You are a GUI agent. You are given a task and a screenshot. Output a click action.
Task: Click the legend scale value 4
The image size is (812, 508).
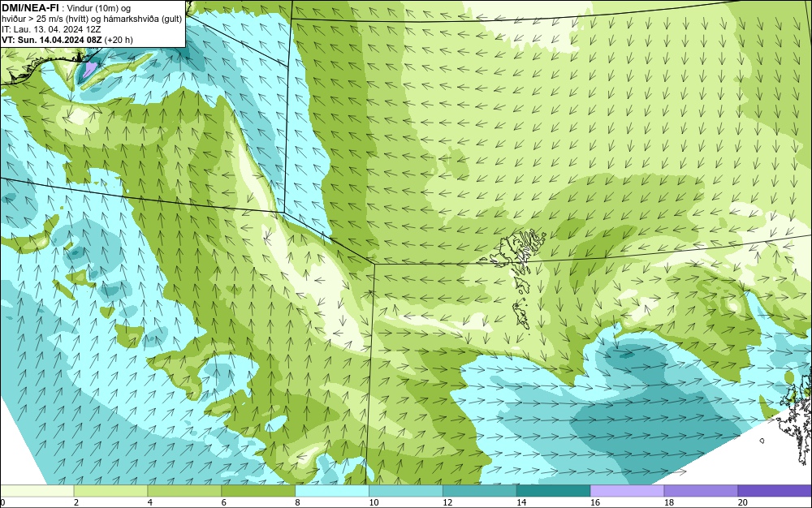coord(150,502)
